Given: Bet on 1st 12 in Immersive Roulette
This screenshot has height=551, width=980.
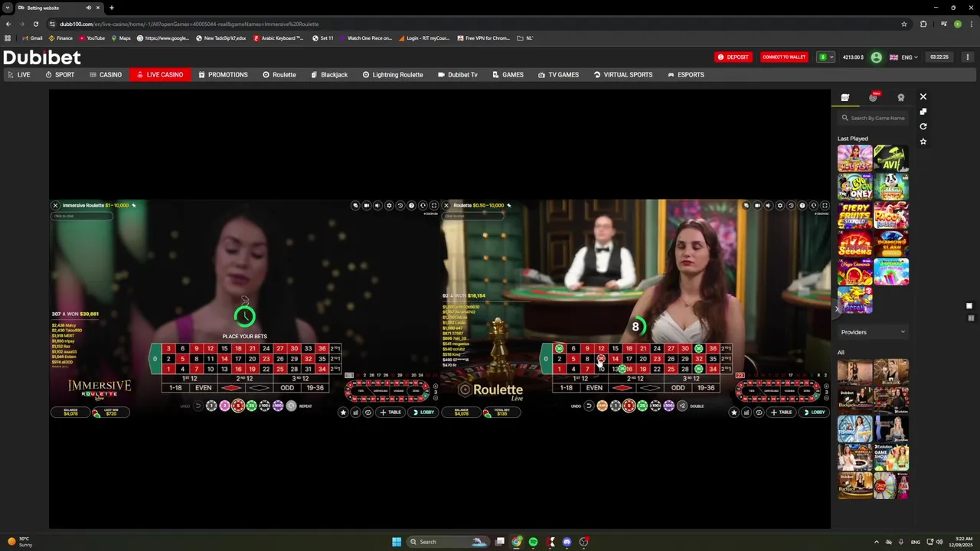Looking at the screenshot, I should 189,379.
